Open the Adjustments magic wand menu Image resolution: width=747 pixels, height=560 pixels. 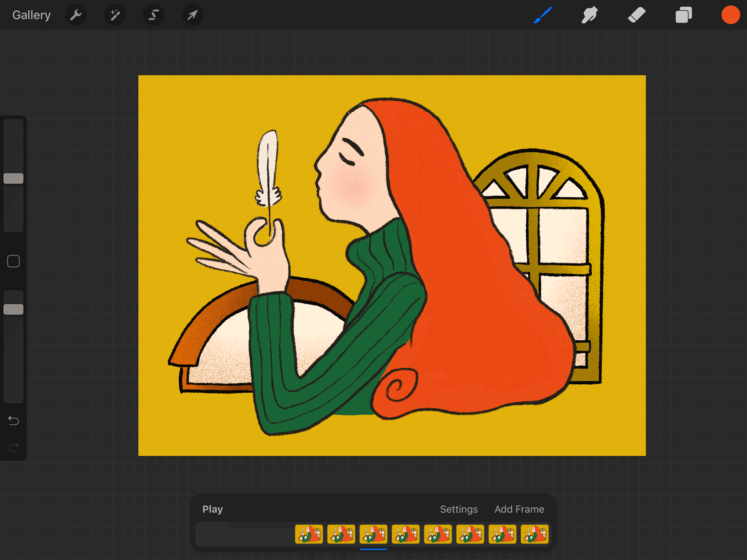tap(115, 15)
